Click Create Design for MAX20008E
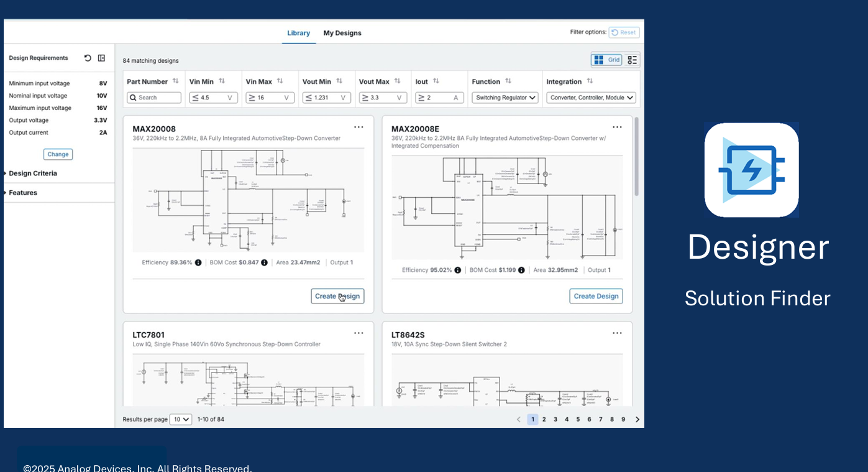 [596, 296]
